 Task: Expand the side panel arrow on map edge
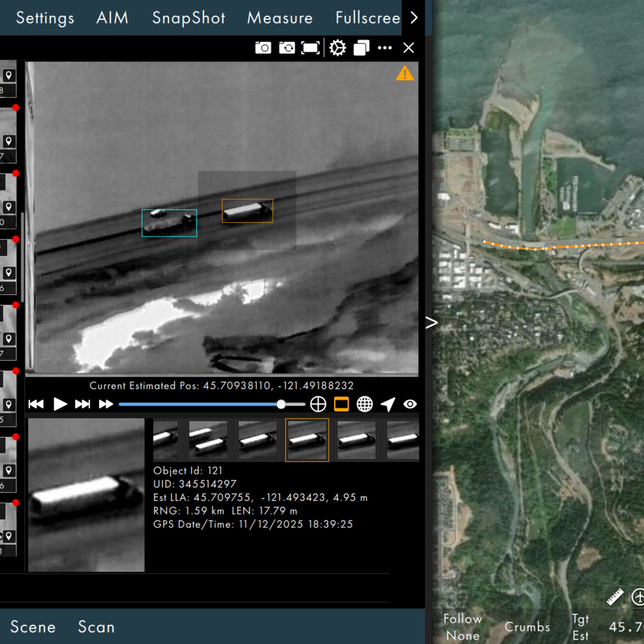pos(431,323)
